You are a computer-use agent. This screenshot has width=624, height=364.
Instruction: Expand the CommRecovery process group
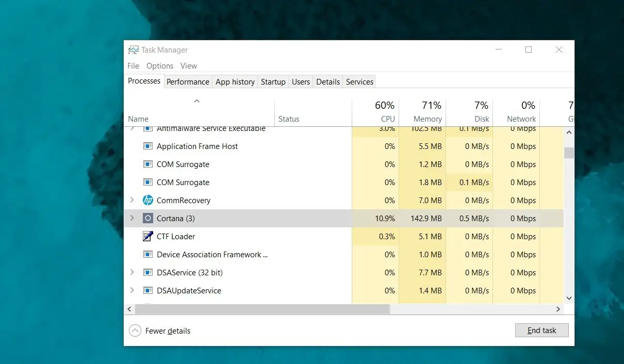click(133, 200)
